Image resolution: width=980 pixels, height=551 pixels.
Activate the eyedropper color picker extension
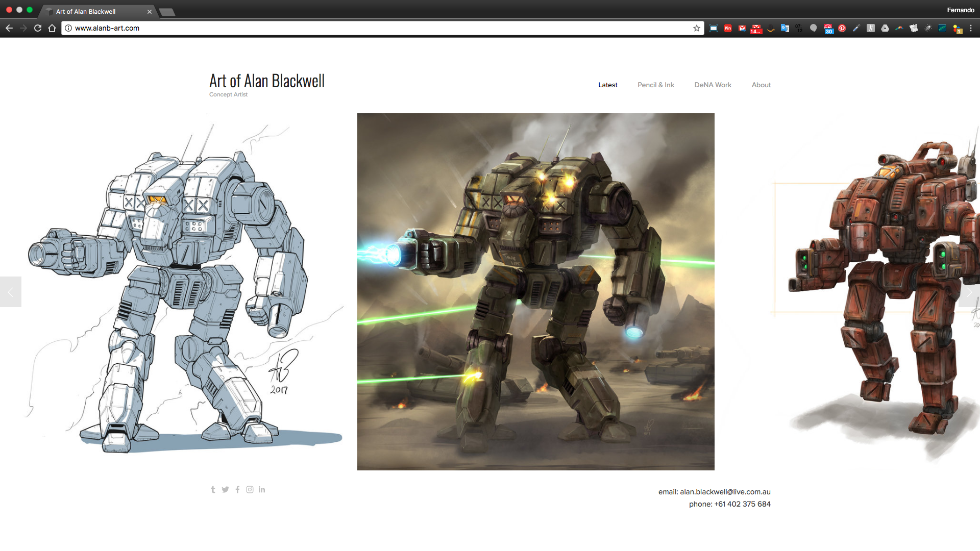click(856, 29)
